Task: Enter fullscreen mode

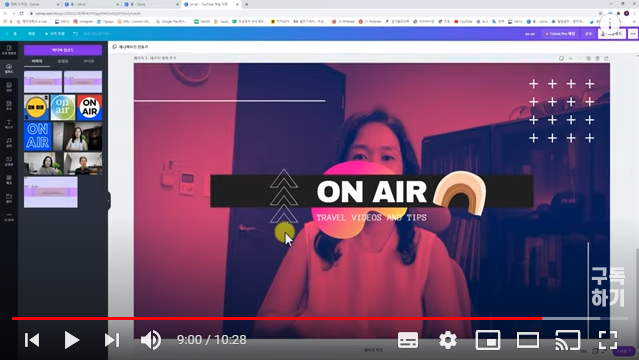Action: (x=608, y=340)
